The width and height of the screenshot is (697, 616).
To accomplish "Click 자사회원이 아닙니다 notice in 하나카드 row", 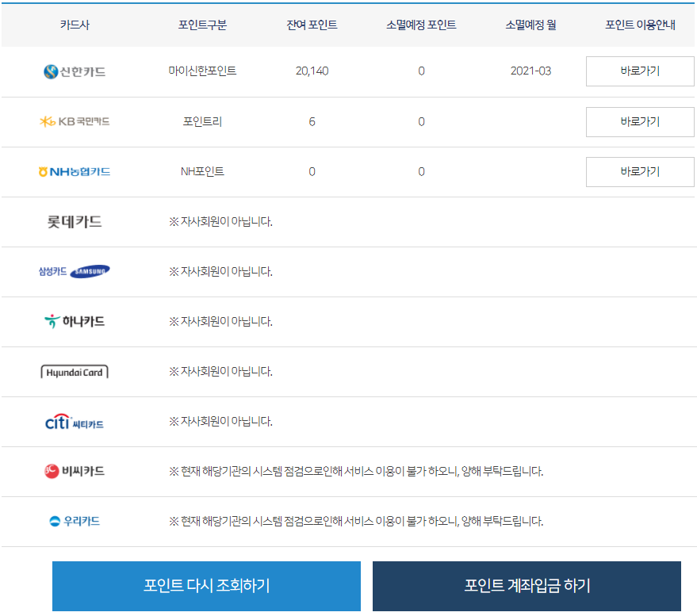I will pos(220,321).
